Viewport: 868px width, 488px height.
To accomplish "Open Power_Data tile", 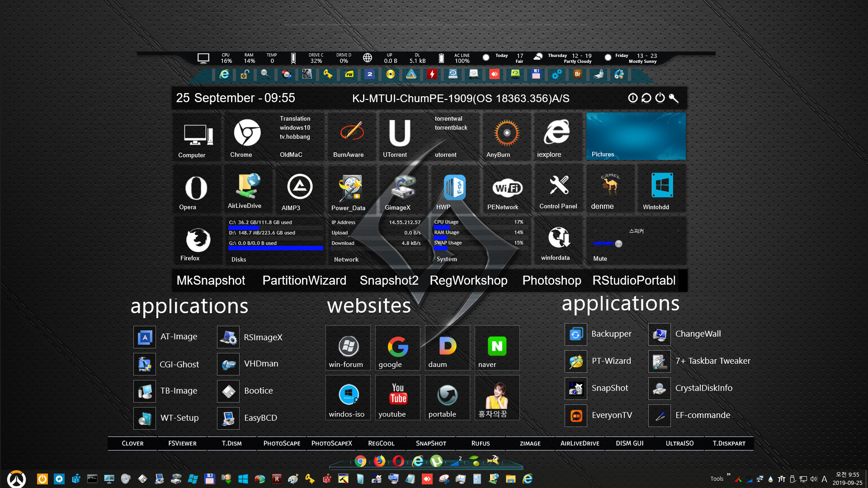I will (x=351, y=190).
